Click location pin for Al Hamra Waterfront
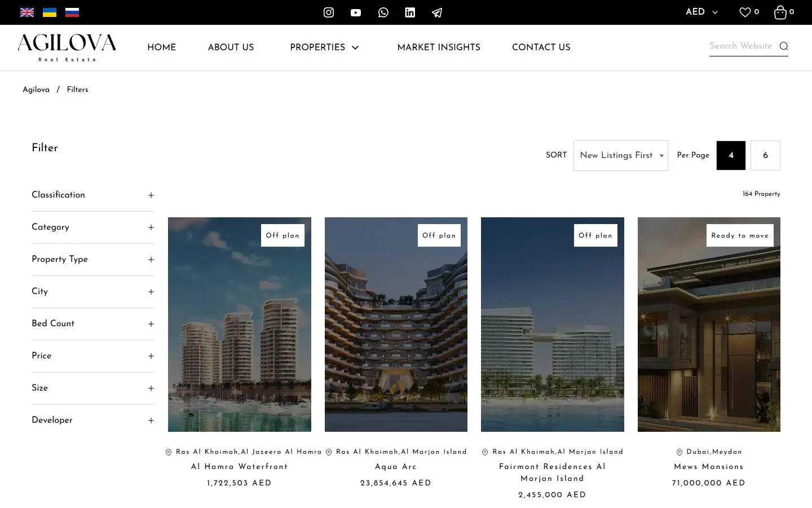812x508 pixels. (x=169, y=452)
